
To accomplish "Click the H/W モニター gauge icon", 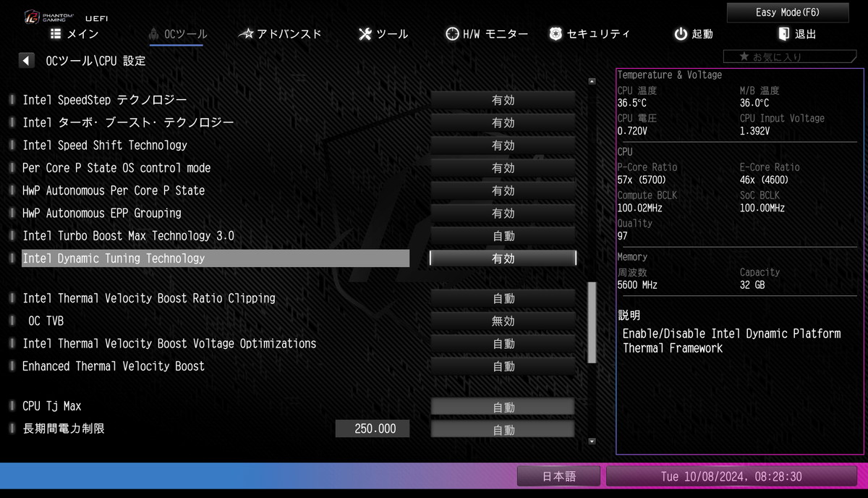I will 452,34.
